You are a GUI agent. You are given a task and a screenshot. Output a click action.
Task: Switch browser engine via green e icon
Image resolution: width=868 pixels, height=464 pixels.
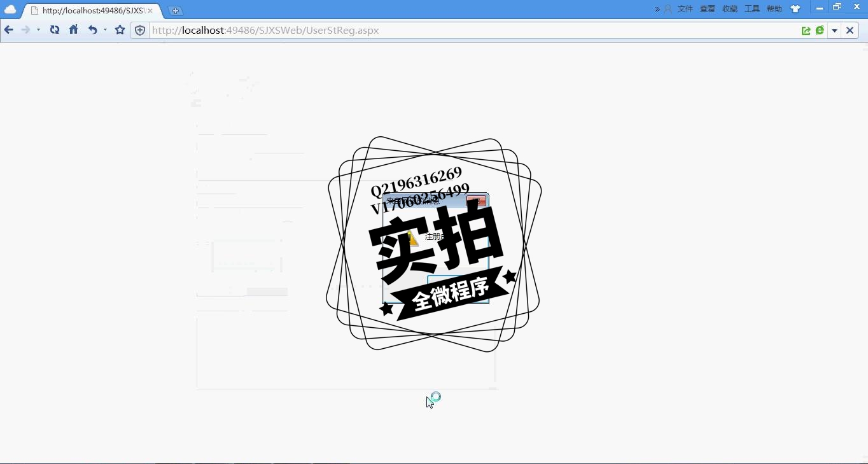tap(820, 31)
